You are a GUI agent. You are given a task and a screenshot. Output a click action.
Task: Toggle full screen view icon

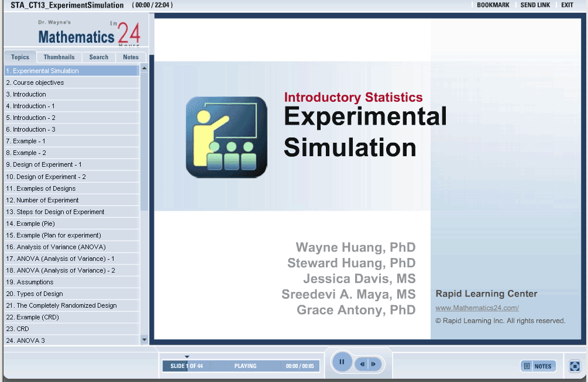[575, 366]
